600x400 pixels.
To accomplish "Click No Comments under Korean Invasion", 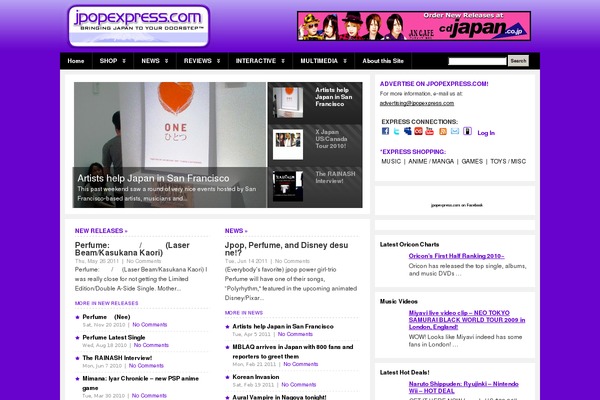I will pos(299,385).
